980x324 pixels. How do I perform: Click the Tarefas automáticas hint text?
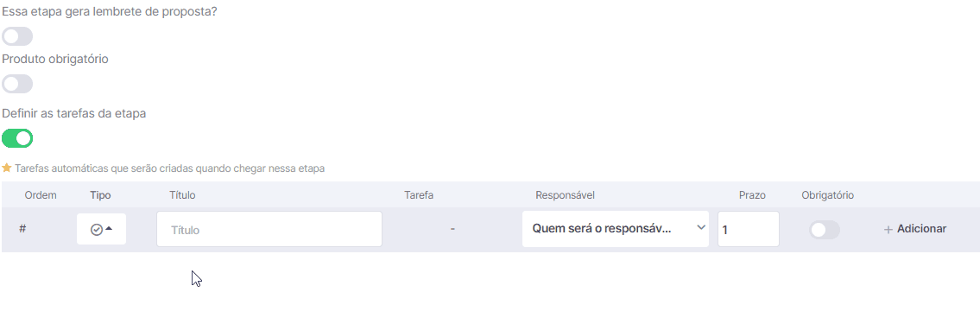click(x=169, y=168)
